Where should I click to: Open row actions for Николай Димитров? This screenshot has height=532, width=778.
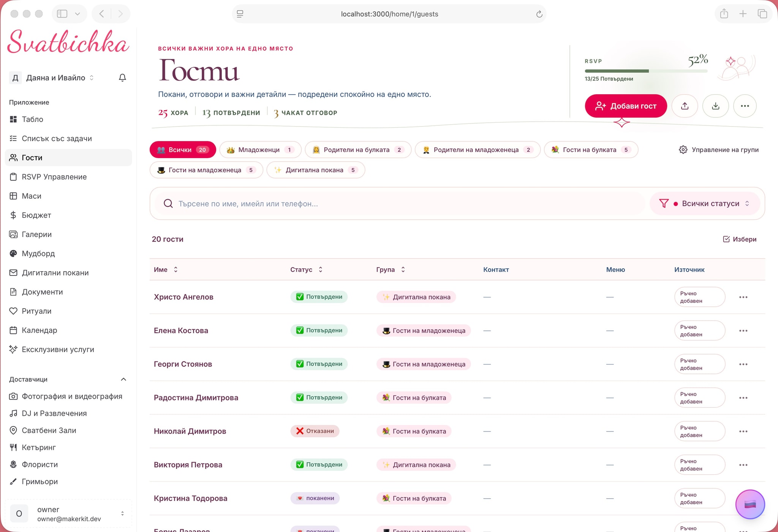pos(743,431)
